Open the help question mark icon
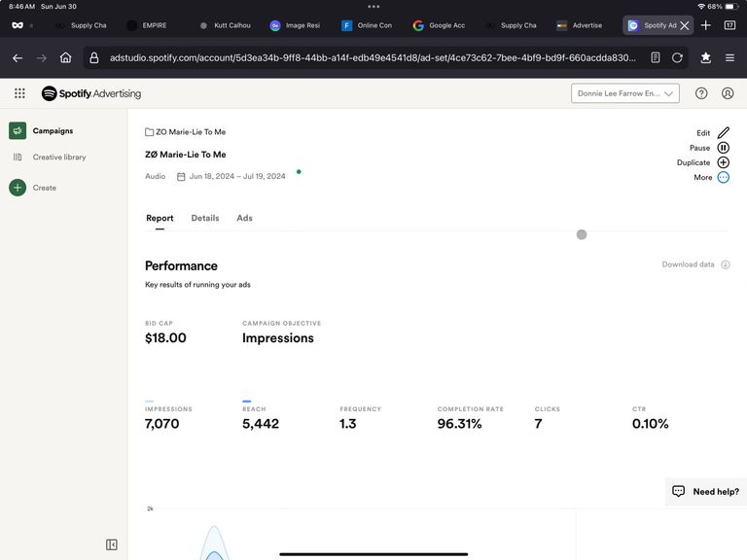 (x=700, y=93)
